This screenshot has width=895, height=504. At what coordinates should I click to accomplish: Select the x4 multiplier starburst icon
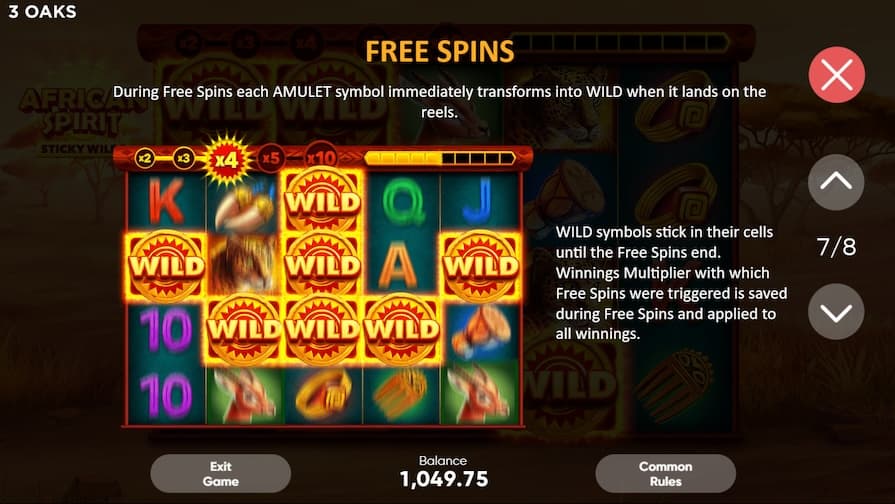tap(227, 159)
